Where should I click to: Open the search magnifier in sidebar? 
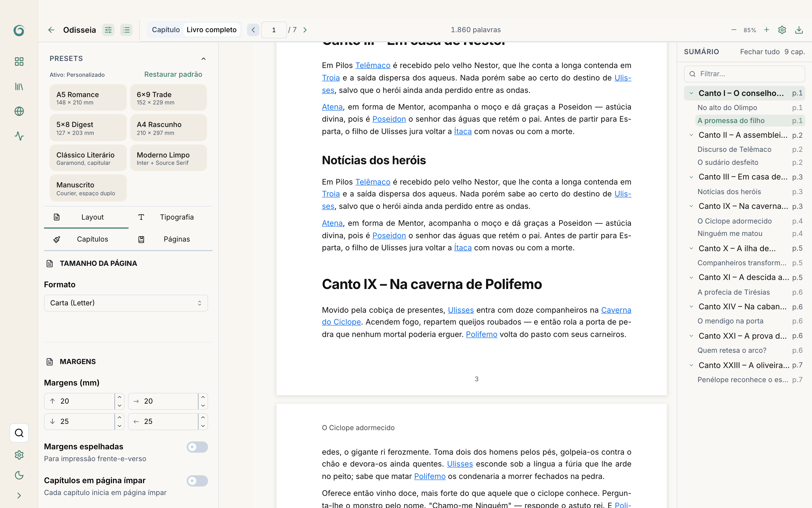coord(19,433)
